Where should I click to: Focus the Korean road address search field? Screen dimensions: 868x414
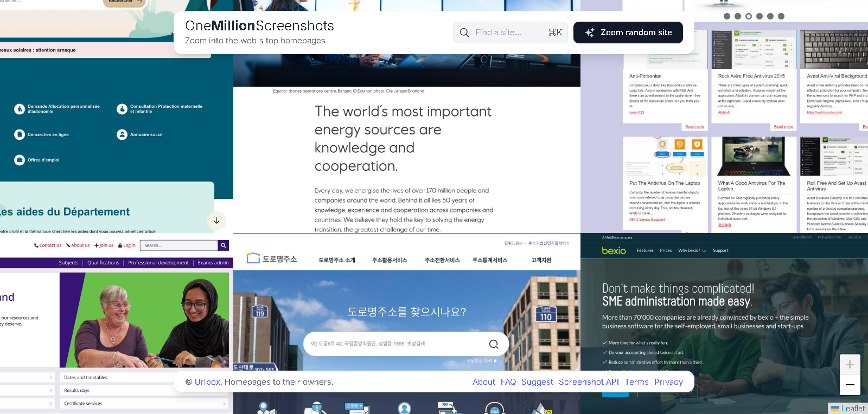pyautogui.click(x=406, y=344)
